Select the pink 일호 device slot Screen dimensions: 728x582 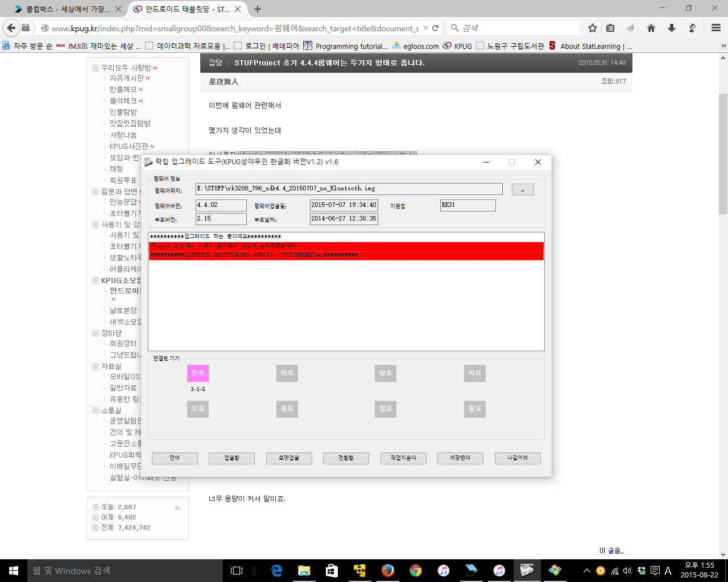click(198, 373)
